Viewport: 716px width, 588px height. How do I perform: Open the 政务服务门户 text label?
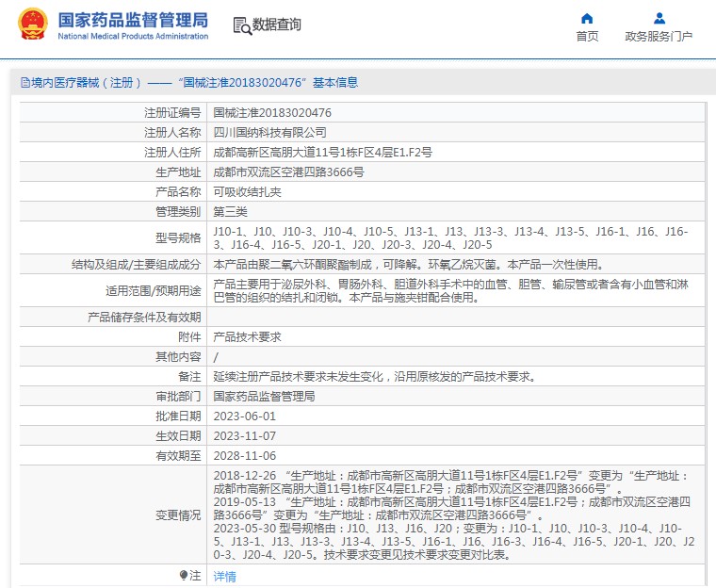click(659, 37)
